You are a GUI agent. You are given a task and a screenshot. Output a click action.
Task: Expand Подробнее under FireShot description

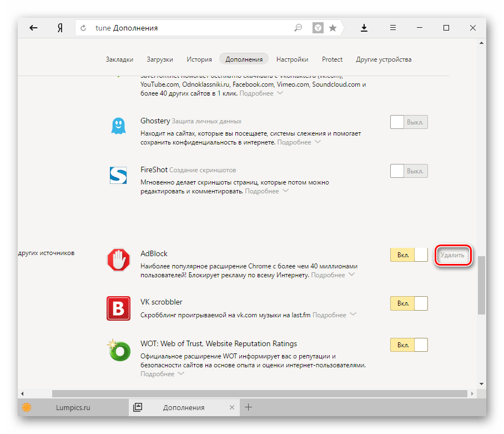[266, 191]
